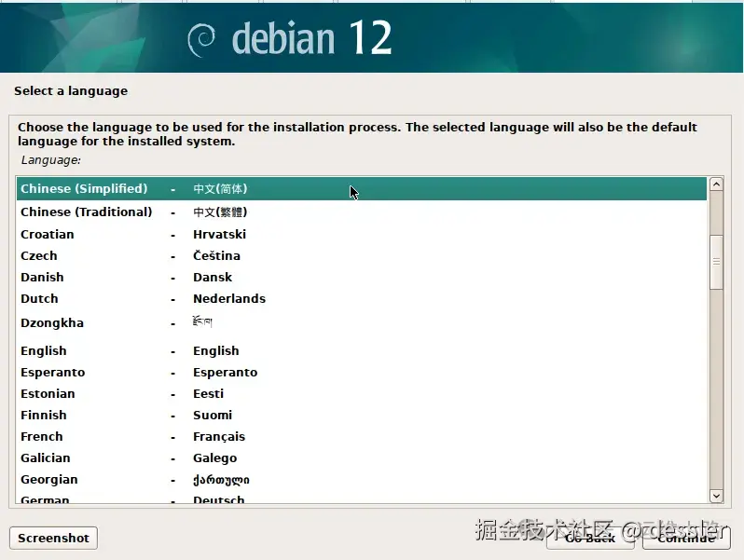Click the Go Back button
Screen dimensions: 744x560
[x=590, y=539]
